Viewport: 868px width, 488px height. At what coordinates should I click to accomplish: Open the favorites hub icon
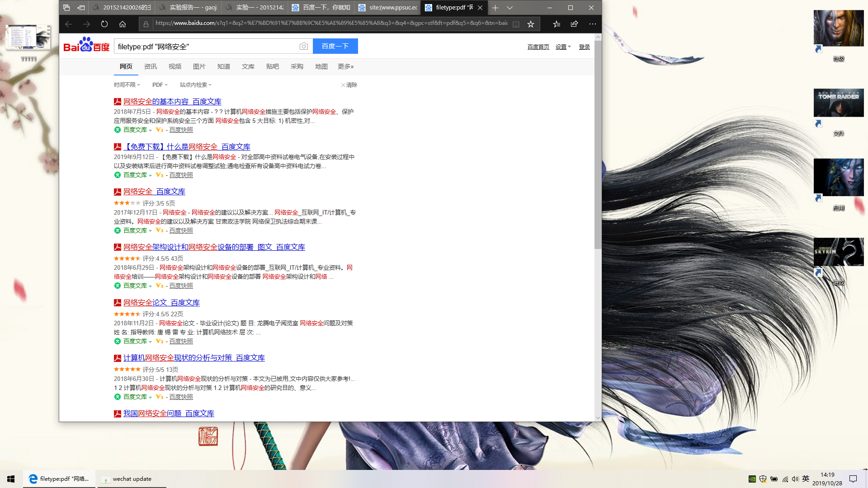click(x=557, y=24)
